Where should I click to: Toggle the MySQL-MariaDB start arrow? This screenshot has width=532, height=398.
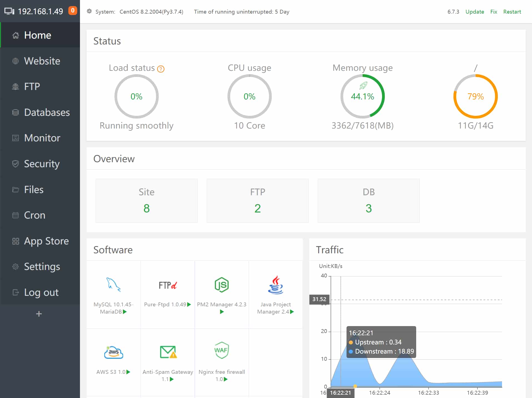pyautogui.click(x=125, y=312)
